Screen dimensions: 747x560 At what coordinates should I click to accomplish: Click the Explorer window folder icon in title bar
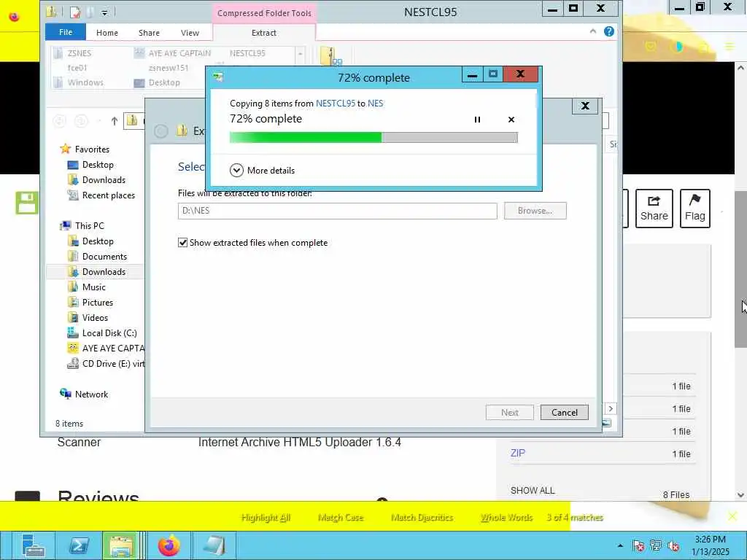52,12
